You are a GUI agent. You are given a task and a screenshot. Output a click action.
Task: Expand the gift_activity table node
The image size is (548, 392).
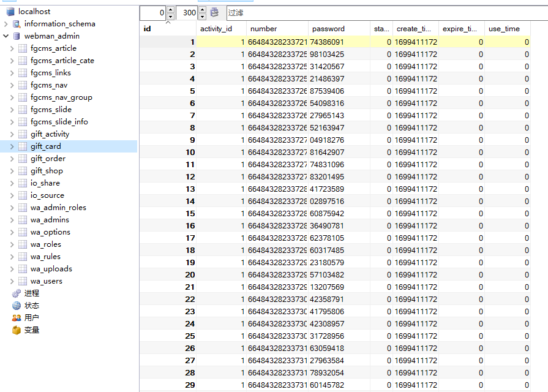click(x=12, y=134)
